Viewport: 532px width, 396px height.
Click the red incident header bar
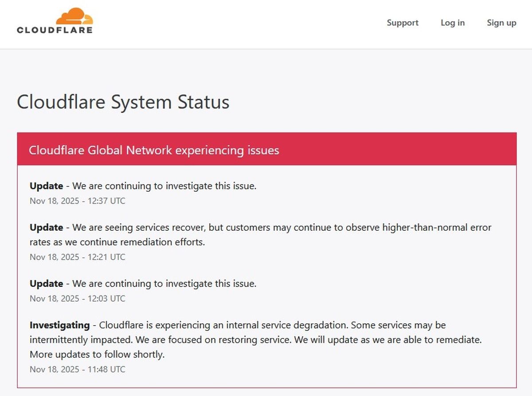[266, 148]
